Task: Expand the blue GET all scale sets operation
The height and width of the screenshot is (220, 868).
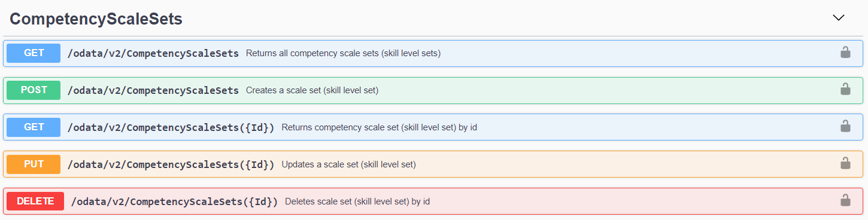Action: pyautogui.click(x=34, y=53)
